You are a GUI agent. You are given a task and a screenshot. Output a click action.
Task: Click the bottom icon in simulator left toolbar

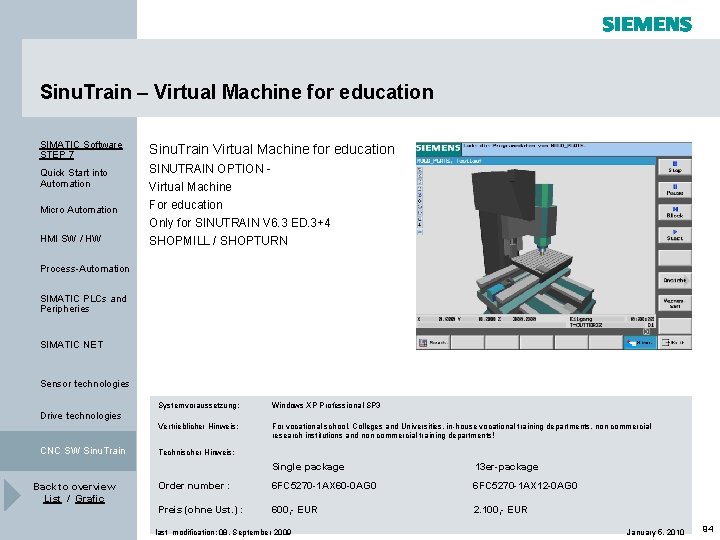pos(419,232)
